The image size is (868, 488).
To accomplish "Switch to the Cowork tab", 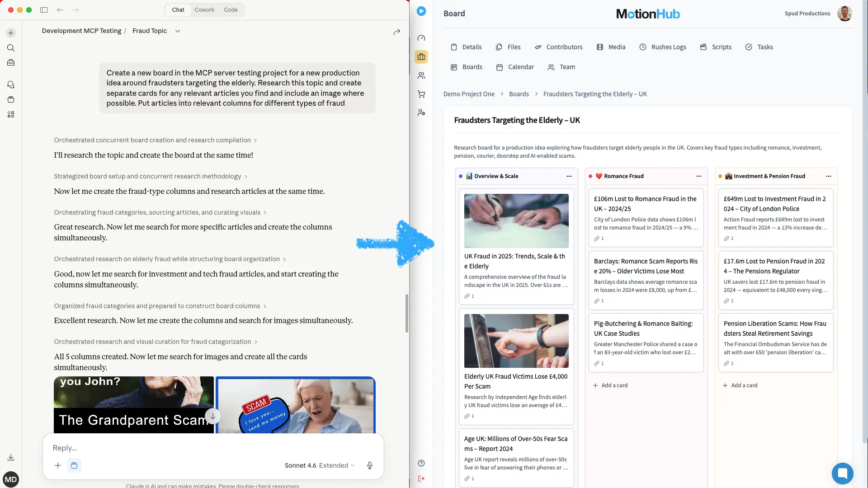I will click(x=204, y=9).
